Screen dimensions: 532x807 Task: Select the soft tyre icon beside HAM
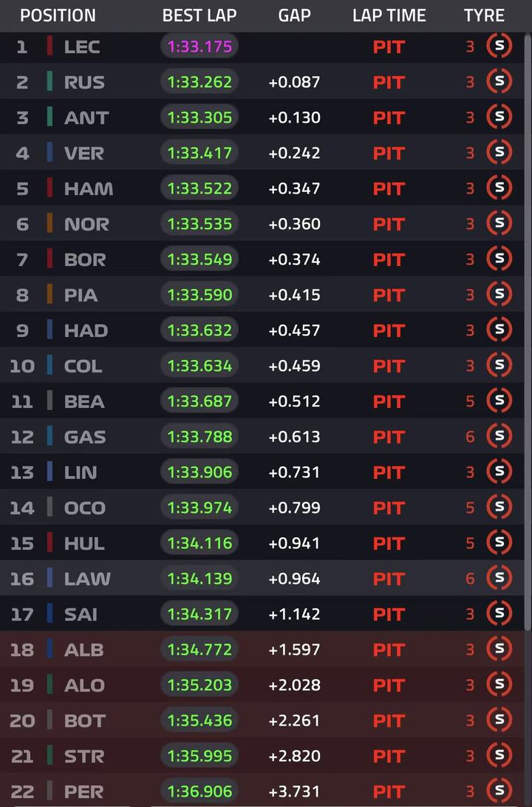coord(499,188)
